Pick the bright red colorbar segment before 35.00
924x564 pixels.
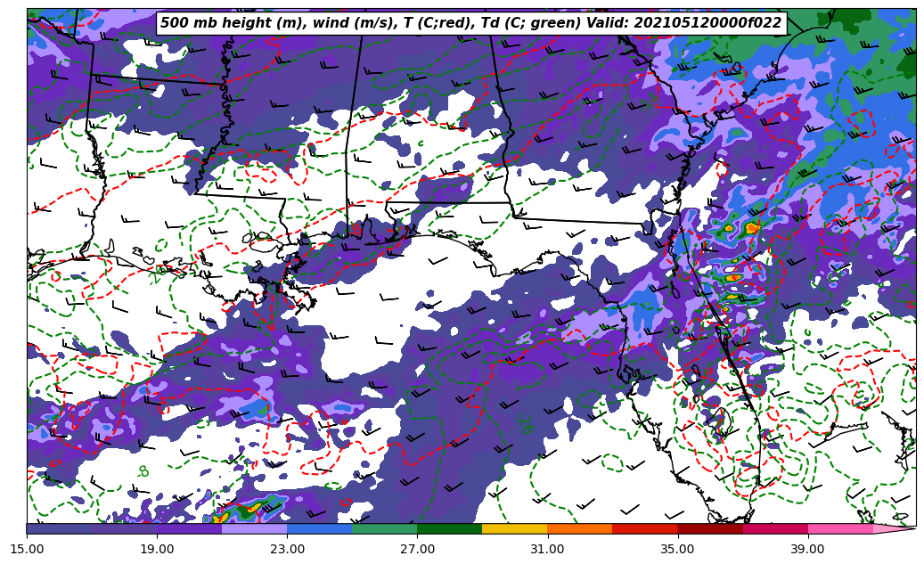(x=644, y=528)
